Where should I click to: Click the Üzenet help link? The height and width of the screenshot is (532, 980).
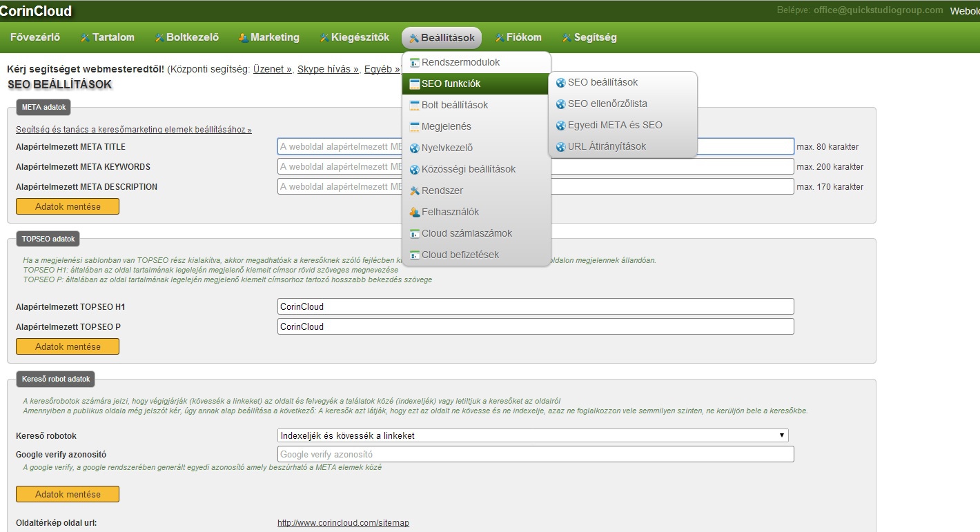(x=273, y=69)
